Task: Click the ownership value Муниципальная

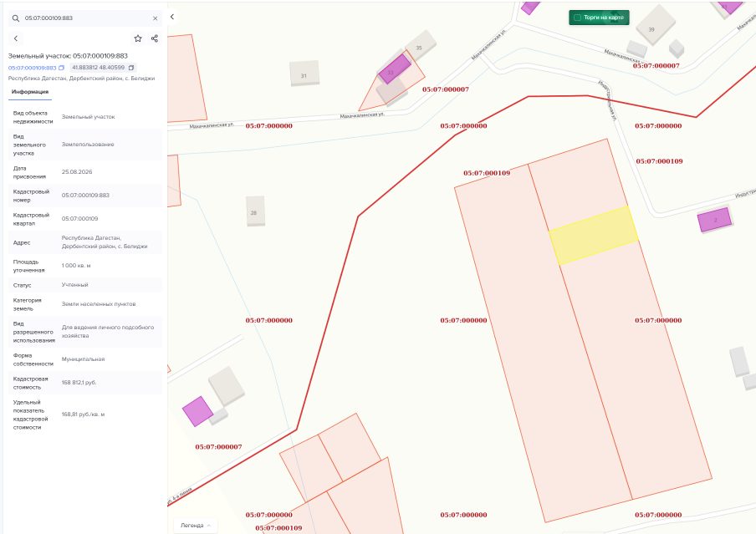Action: pos(83,359)
